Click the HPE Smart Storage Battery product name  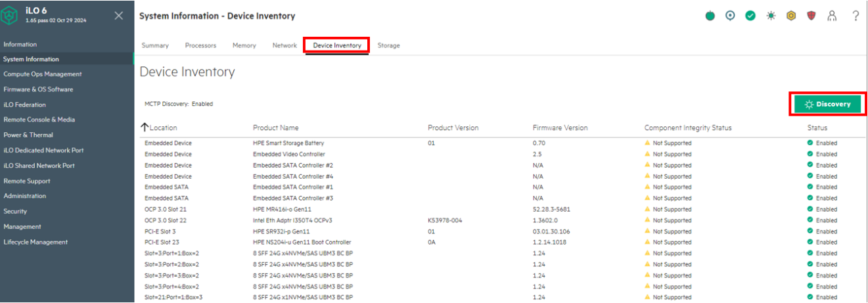pos(288,143)
